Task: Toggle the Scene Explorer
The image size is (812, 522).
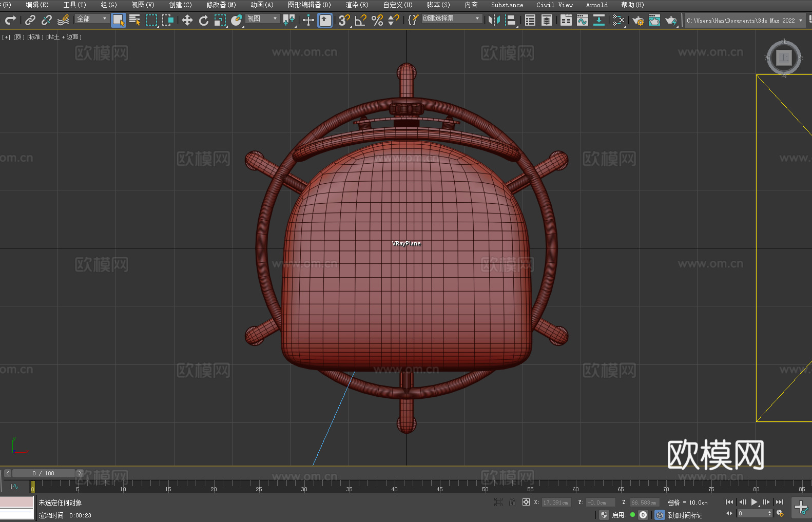Action: point(530,20)
